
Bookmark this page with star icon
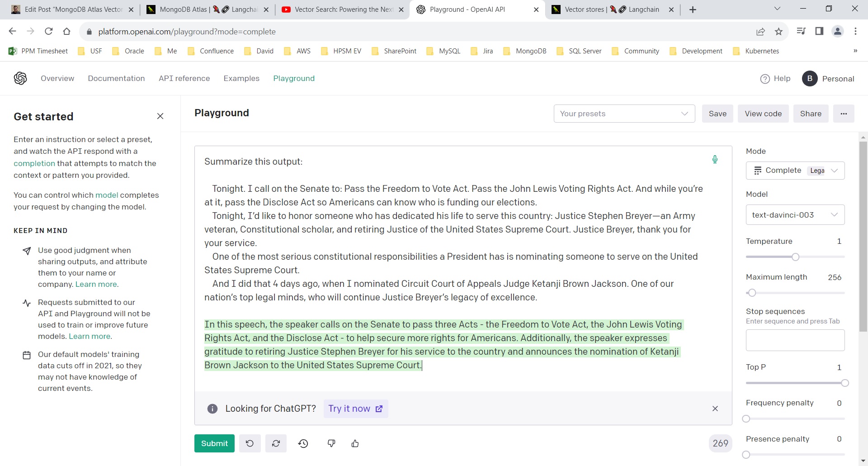pos(778,31)
